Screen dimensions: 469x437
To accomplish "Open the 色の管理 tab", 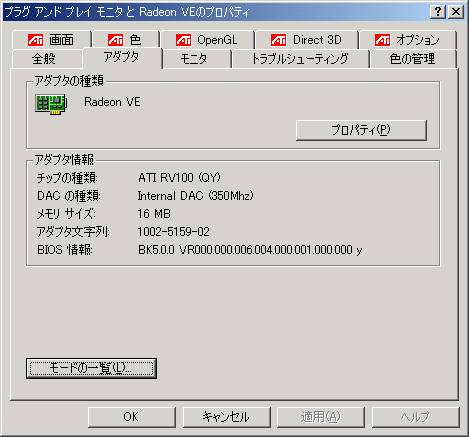I will 412,59.
